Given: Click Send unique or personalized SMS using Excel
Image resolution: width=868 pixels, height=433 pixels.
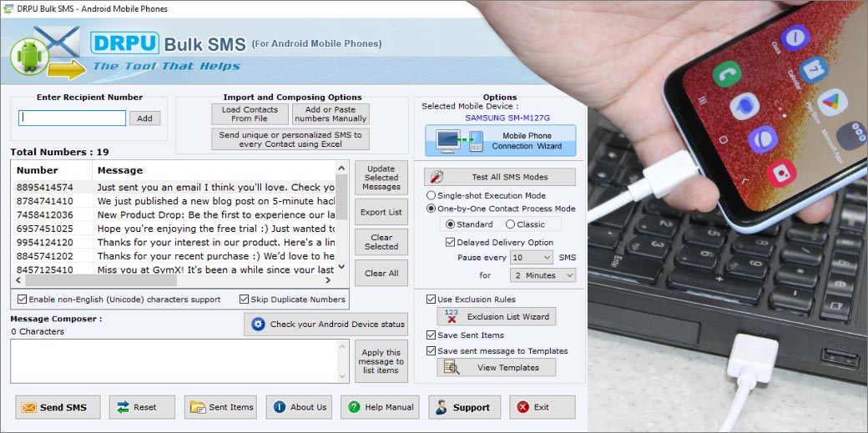Looking at the screenshot, I should (x=290, y=139).
